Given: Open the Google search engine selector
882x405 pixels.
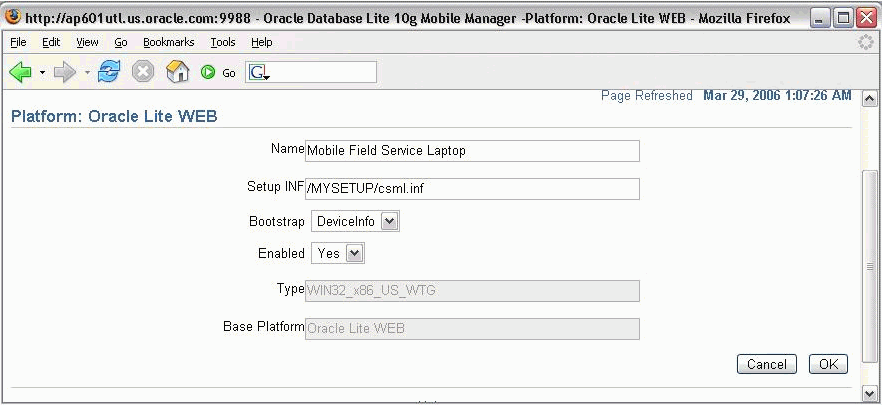Looking at the screenshot, I should tap(258, 73).
